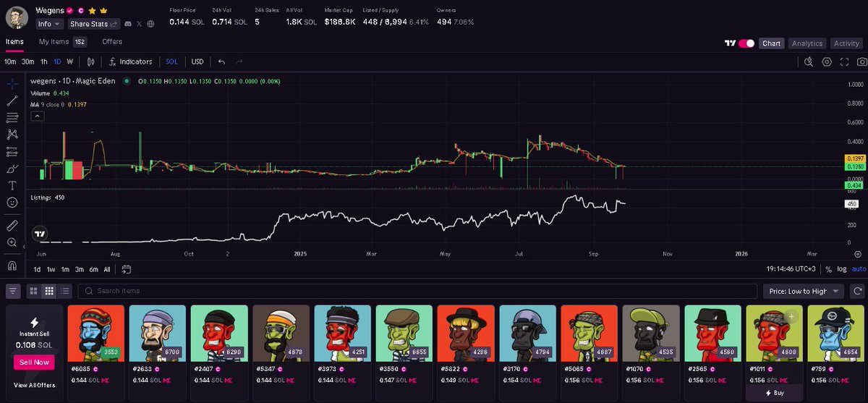Open the View All Offers link

(34, 385)
